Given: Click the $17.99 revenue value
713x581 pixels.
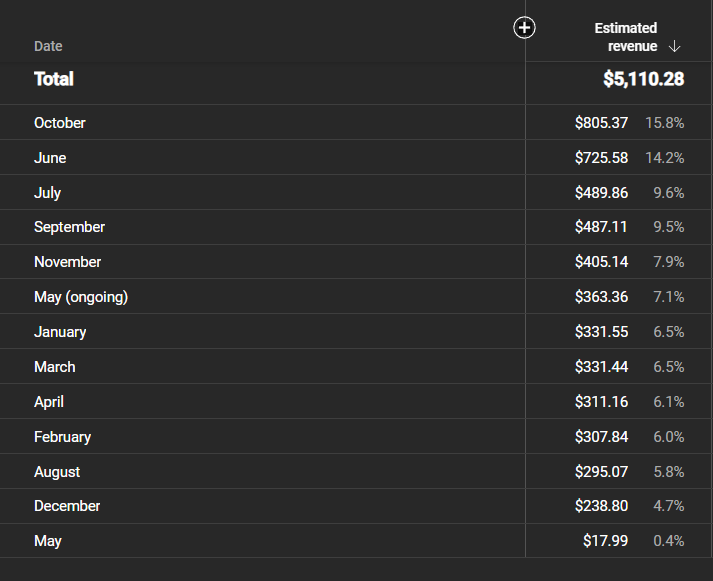Looking at the screenshot, I should [x=605, y=541].
